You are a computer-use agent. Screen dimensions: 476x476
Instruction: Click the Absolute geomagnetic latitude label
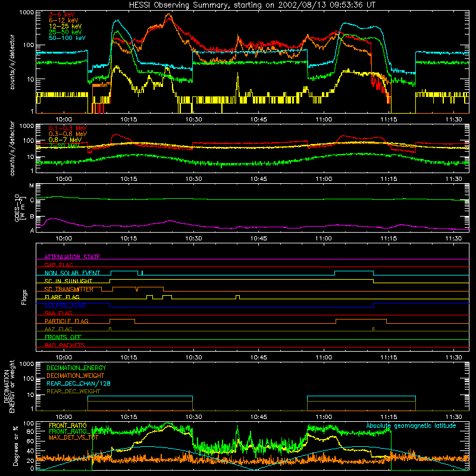click(x=411, y=425)
